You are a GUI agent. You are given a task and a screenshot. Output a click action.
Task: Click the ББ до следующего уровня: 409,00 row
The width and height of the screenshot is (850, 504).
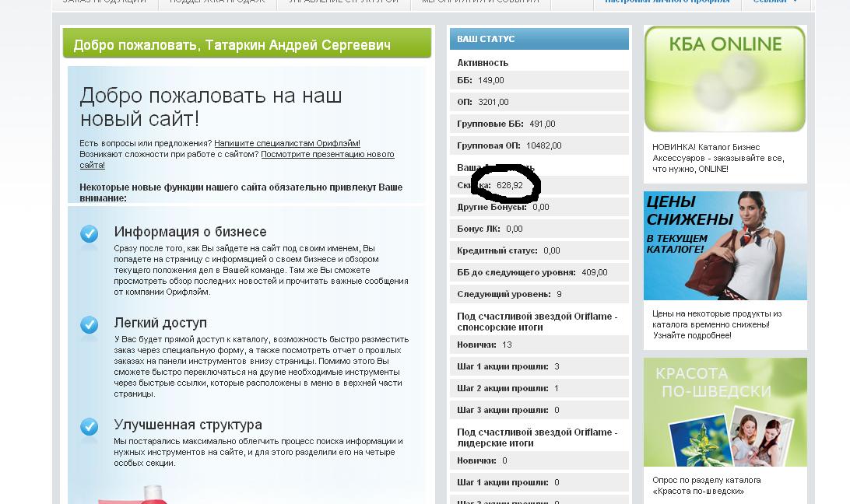[539, 272]
